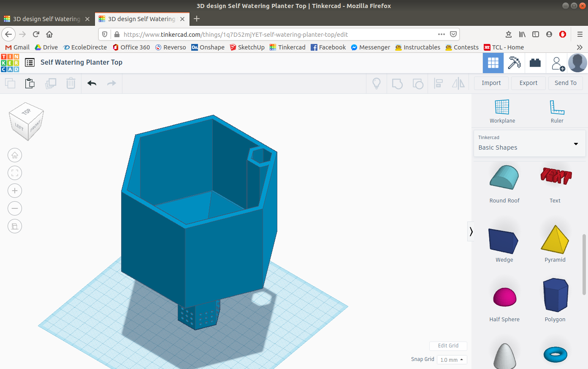This screenshot has width=588, height=369.
Task: Click the Fit view icon
Action: 15,173
